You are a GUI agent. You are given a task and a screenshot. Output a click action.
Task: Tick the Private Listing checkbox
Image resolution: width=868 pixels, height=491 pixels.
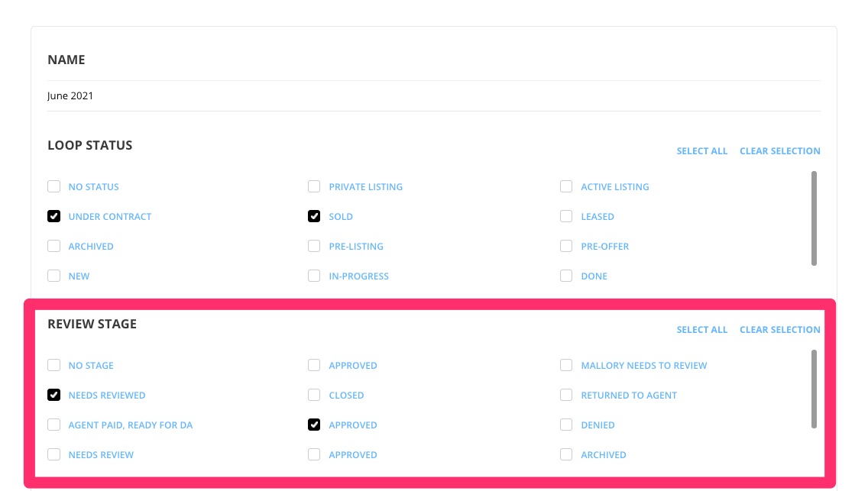[314, 187]
